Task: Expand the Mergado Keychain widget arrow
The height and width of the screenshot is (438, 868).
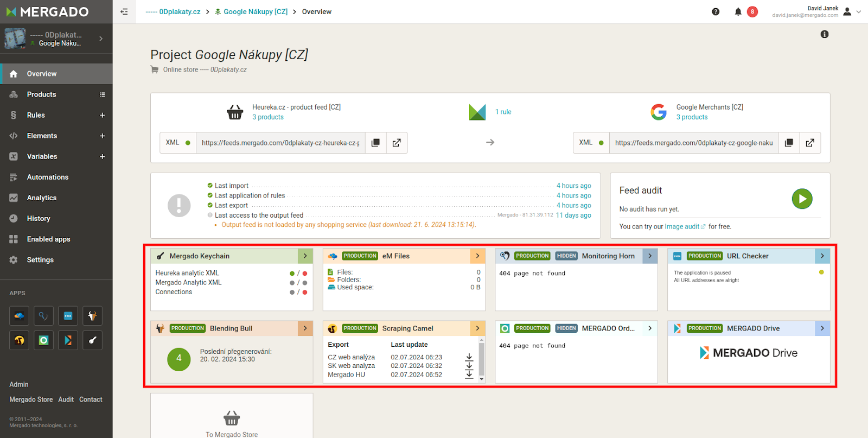Action: (305, 256)
